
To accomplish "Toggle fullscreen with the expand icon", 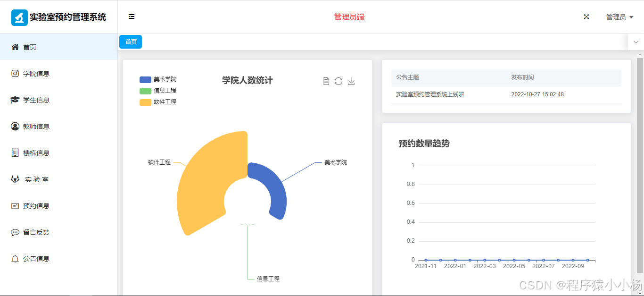I will pos(586,17).
